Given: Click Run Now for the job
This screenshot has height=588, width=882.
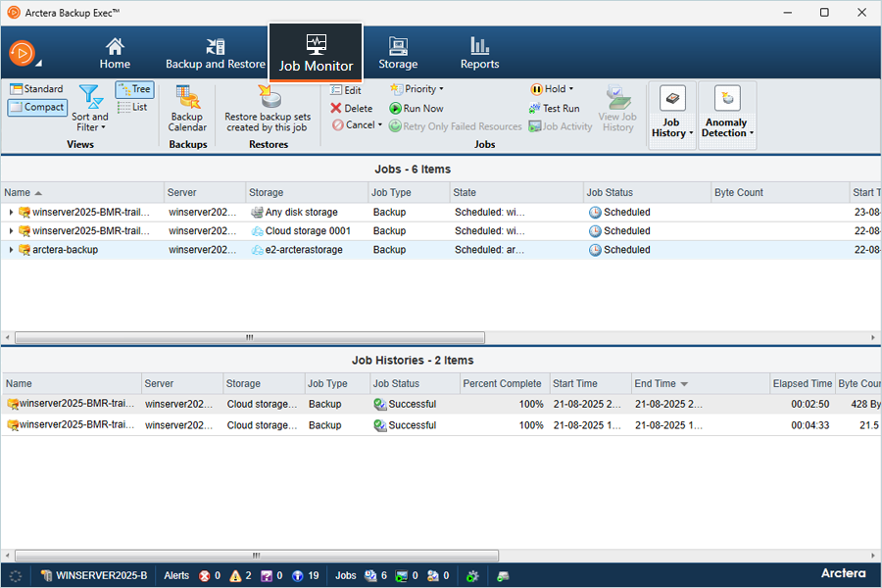Looking at the screenshot, I should [x=416, y=108].
